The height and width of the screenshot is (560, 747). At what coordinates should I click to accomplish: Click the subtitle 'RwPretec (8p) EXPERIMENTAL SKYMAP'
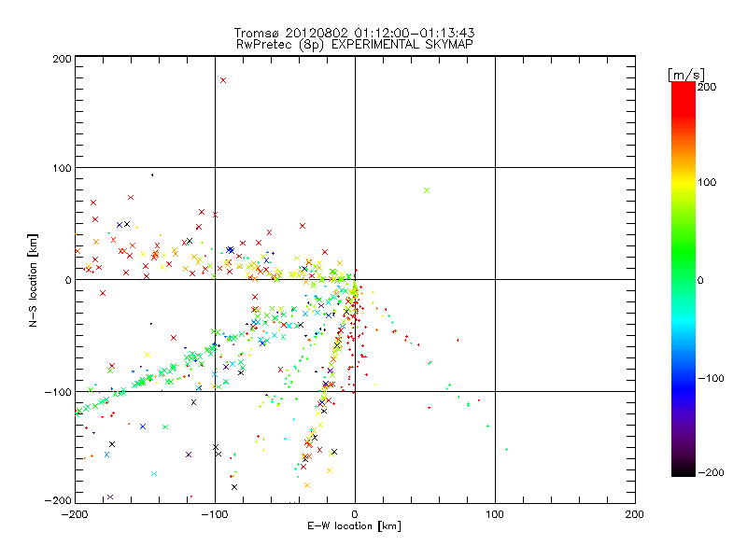(x=355, y=44)
